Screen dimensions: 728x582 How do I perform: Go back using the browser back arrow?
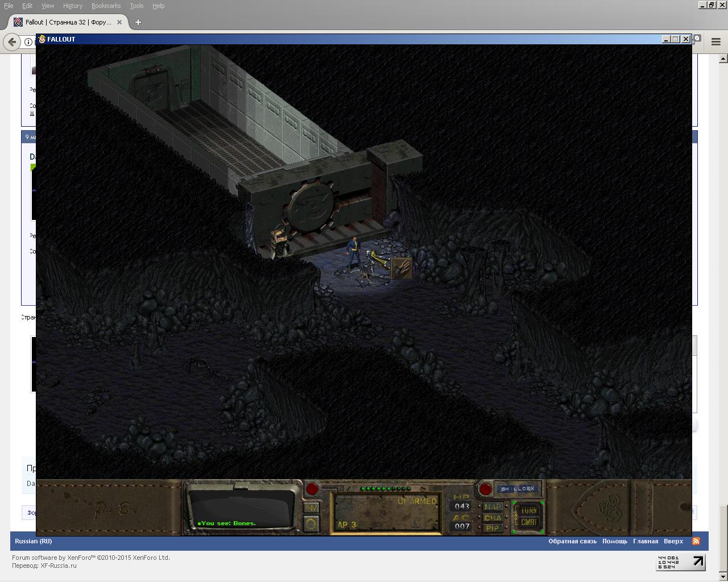(x=12, y=41)
